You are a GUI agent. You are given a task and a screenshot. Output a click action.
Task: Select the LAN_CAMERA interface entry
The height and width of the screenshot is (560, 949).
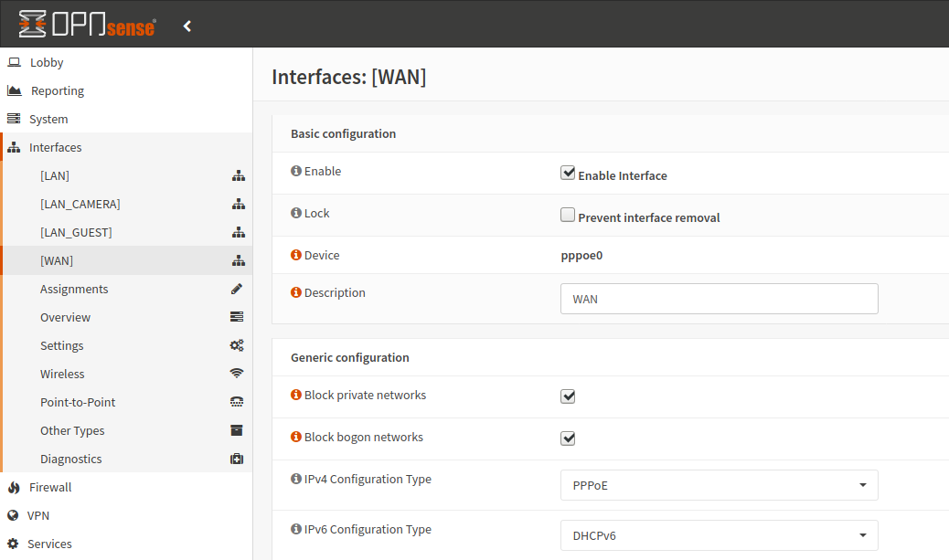[80, 204]
